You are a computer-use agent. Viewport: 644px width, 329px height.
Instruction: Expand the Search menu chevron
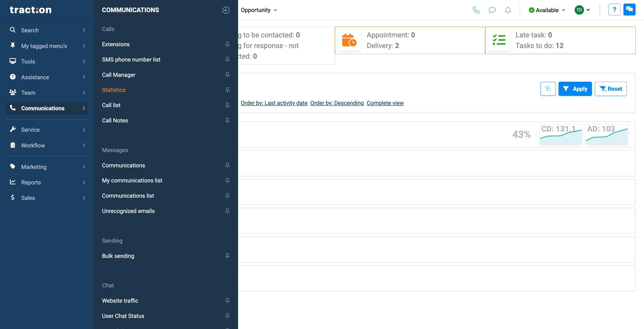84,30
